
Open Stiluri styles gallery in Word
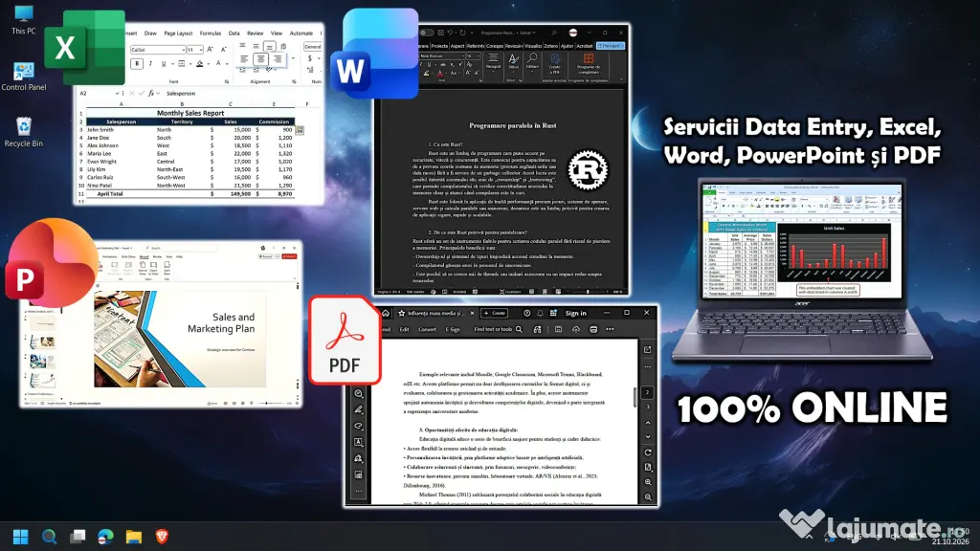pos(514,62)
